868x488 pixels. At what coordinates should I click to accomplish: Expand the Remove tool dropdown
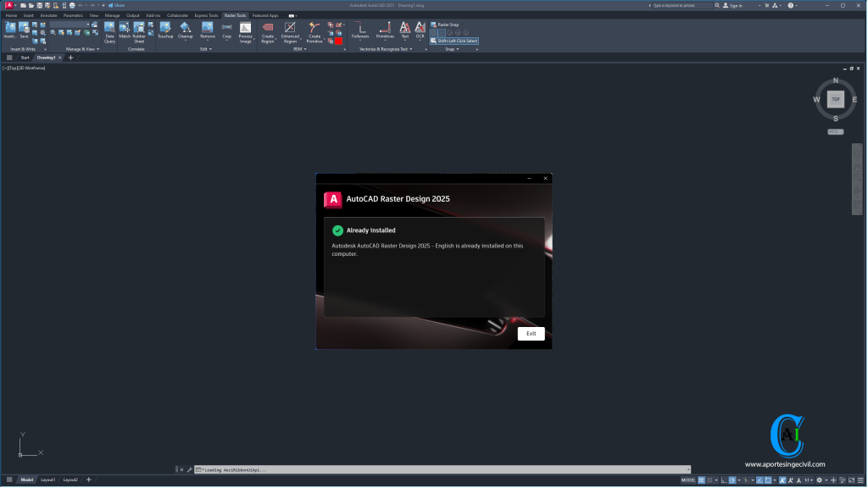pos(208,40)
